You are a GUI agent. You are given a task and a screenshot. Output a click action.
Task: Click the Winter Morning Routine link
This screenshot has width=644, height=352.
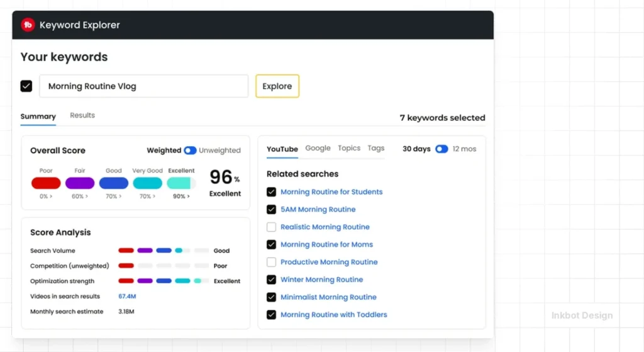pyautogui.click(x=321, y=280)
